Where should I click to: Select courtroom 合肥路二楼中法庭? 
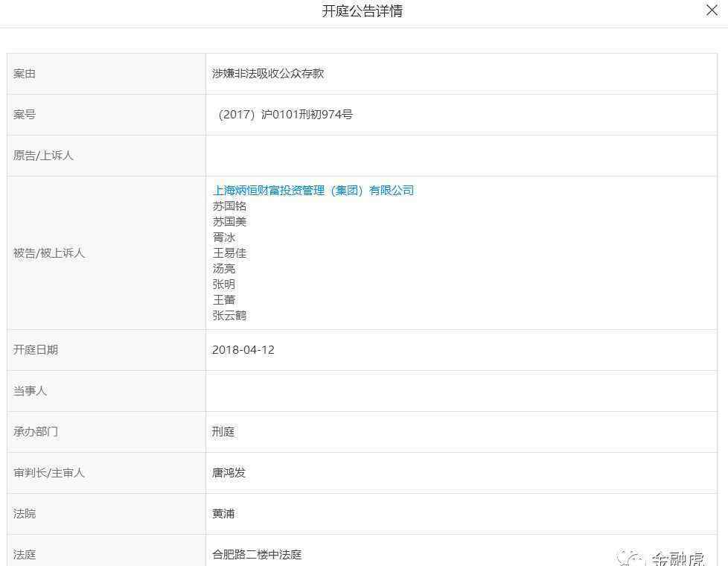tap(257, 554)
